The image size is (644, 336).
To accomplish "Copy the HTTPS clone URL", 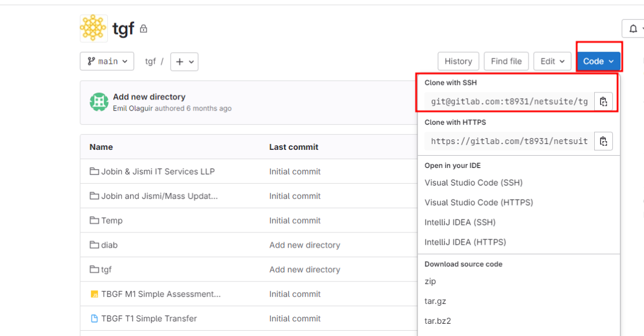I will click(x=603, y=141).
